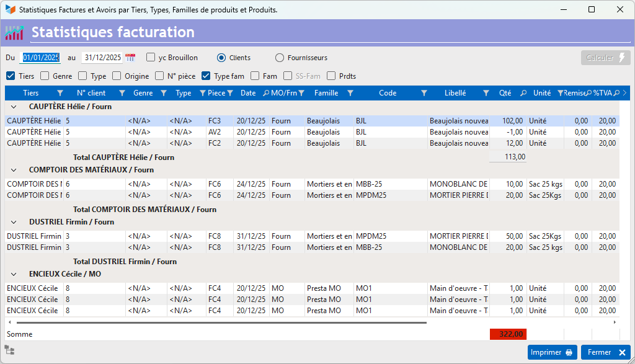Viewport: 635px width, 364px height.
Task: Click the filter icon on Libellé column
Action: (486, 93)
